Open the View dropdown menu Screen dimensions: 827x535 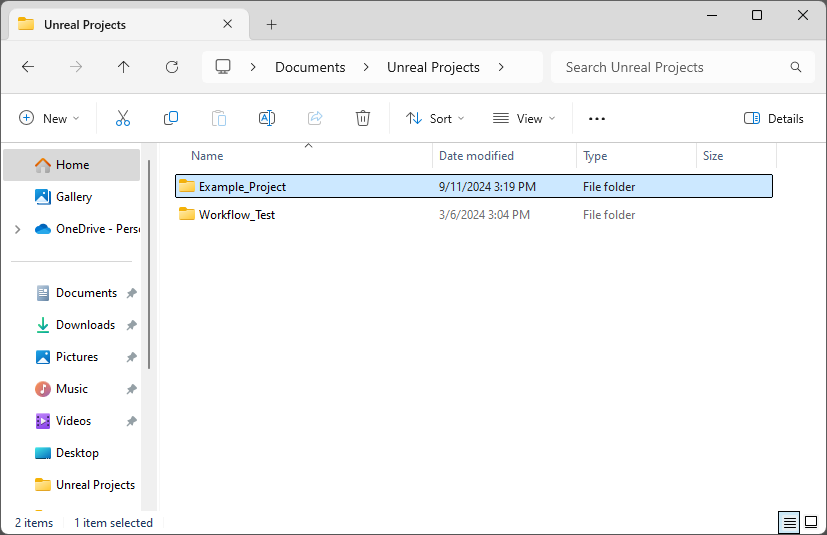(x=524, y=118)
